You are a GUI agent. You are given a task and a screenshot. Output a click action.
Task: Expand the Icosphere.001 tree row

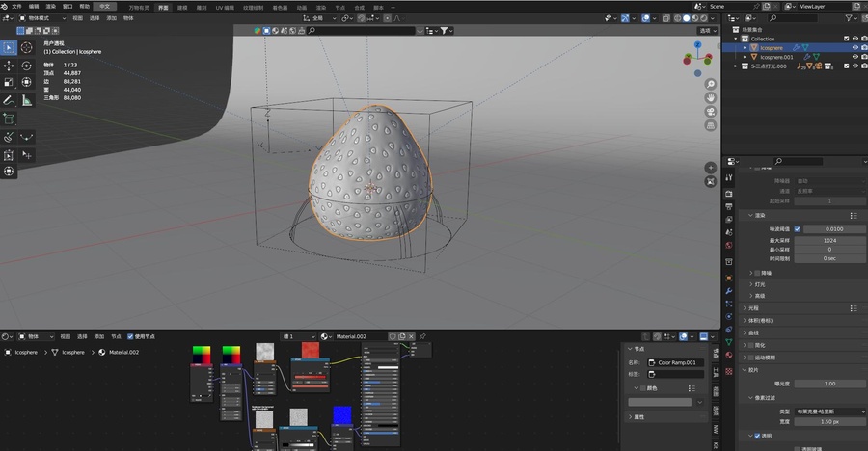(x=746, y=57)
